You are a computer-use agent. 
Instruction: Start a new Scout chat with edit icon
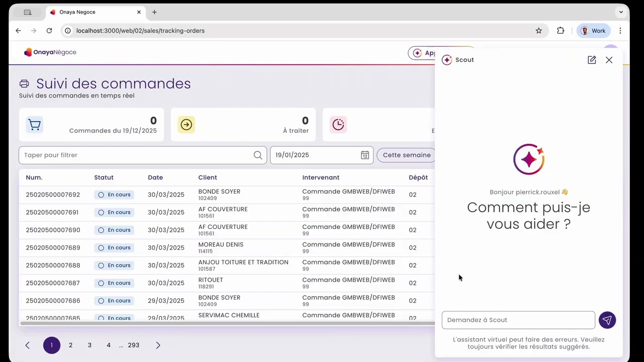pyautogui.click(x=592, y=60)
